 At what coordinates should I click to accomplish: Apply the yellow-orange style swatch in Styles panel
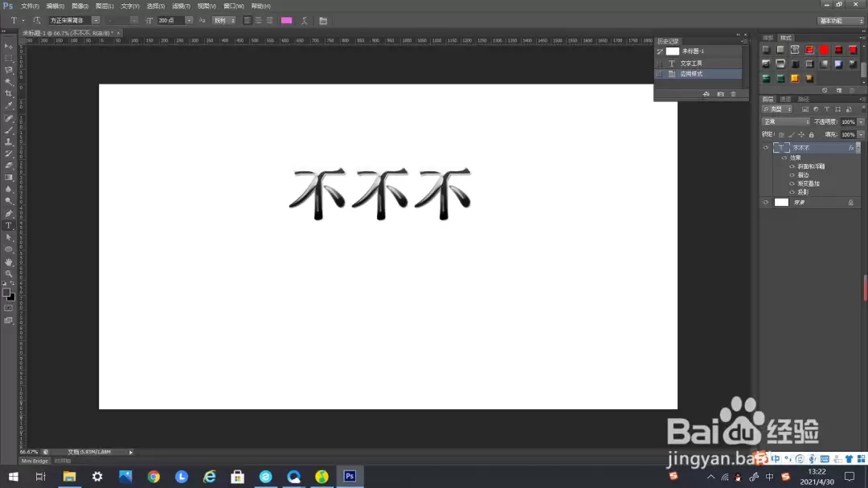pos(795,78)
